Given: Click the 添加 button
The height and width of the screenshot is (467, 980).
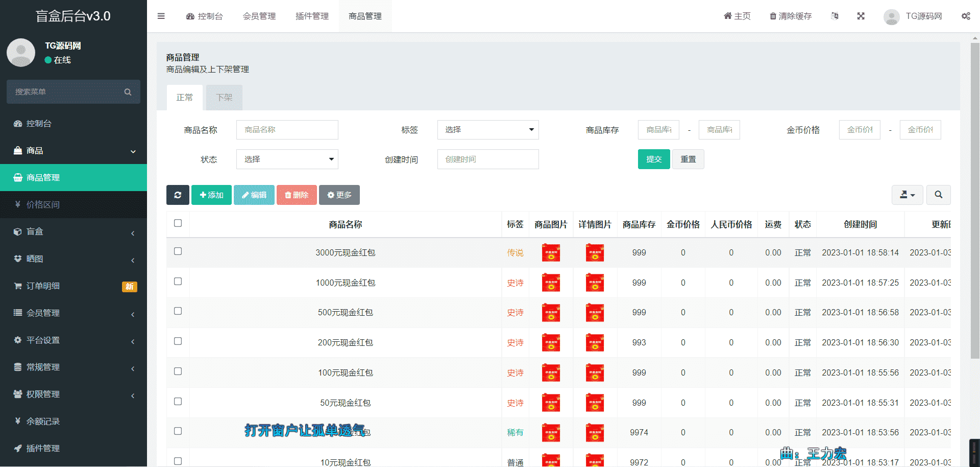Looking at the screenshot, I should (x=211, y=195).
